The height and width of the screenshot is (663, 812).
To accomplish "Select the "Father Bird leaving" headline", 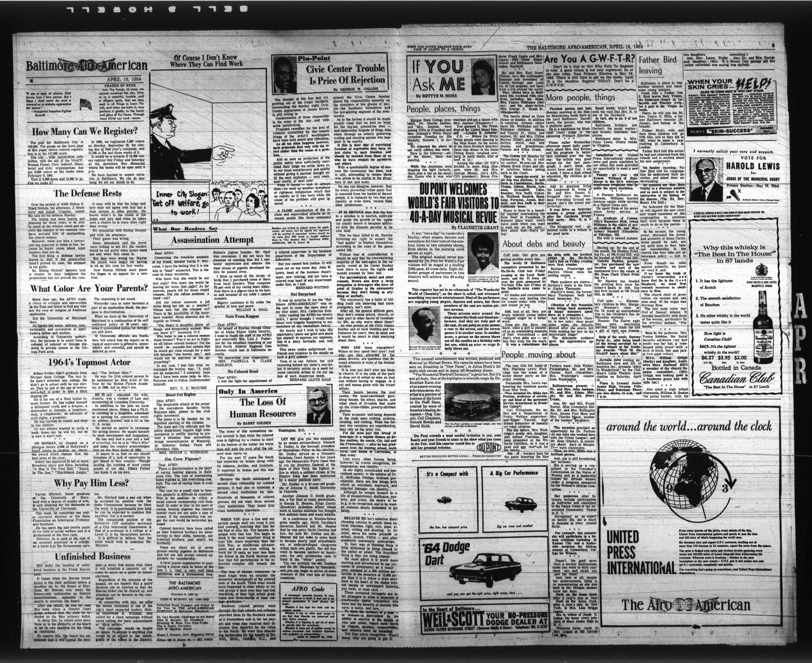I will 657,65.
